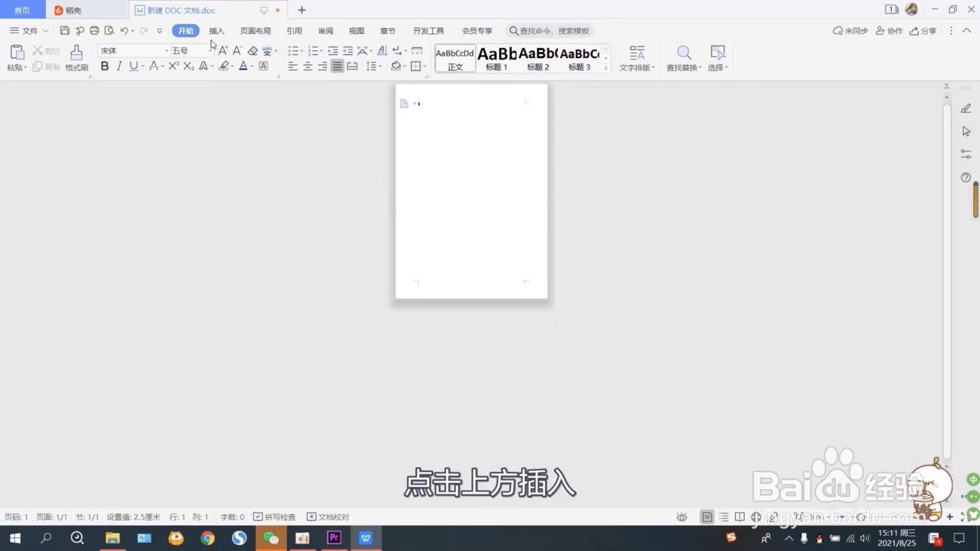Decrease paragraph indent

click(333, 51)
